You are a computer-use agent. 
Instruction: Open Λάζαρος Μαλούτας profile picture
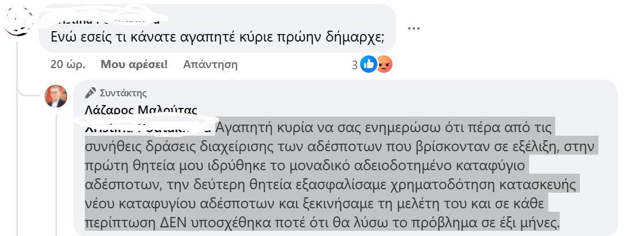(x=56, y=96)
